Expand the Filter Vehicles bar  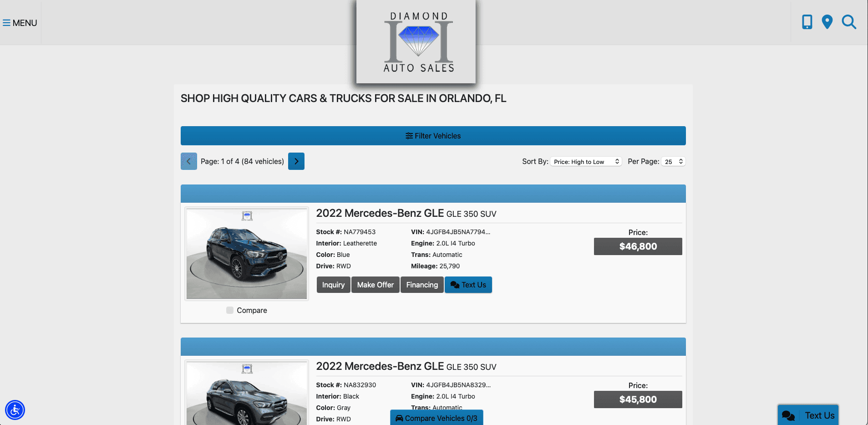point(433,136)
